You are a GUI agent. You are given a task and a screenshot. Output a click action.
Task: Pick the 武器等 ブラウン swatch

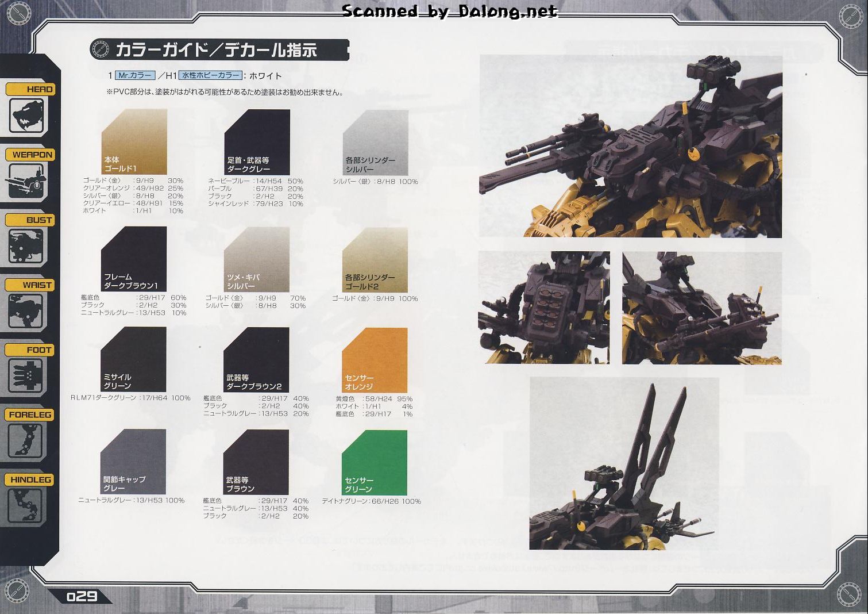tap(256, 462)
